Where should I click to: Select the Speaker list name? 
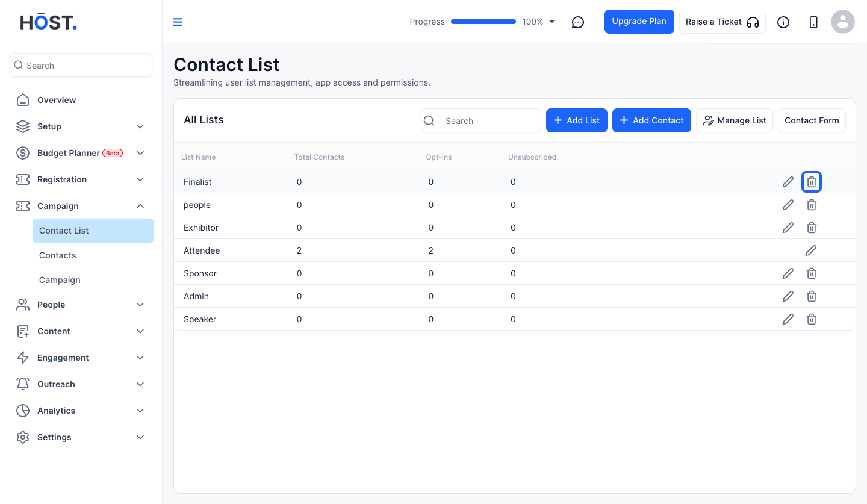pyautogui.click(x=200, y=319)
